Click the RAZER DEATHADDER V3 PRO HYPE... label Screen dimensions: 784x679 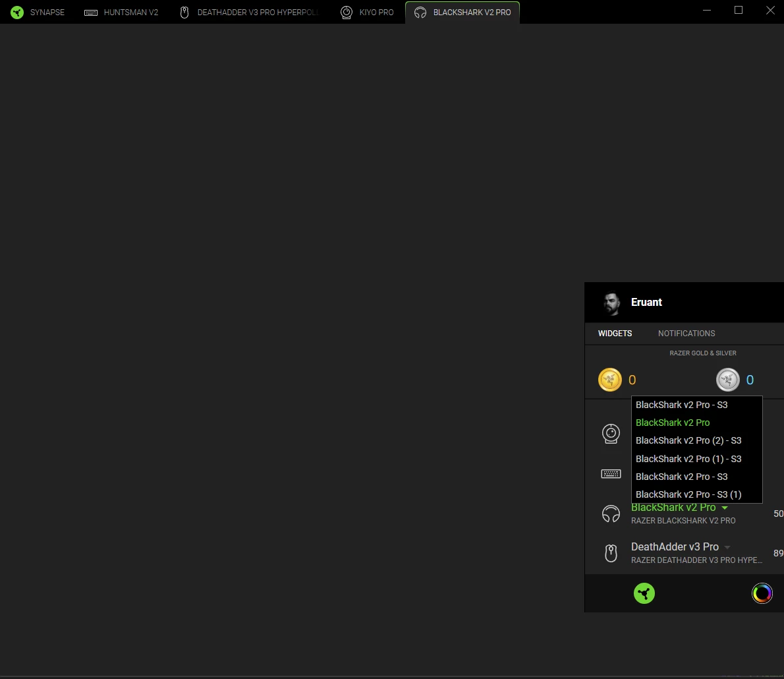696,560
